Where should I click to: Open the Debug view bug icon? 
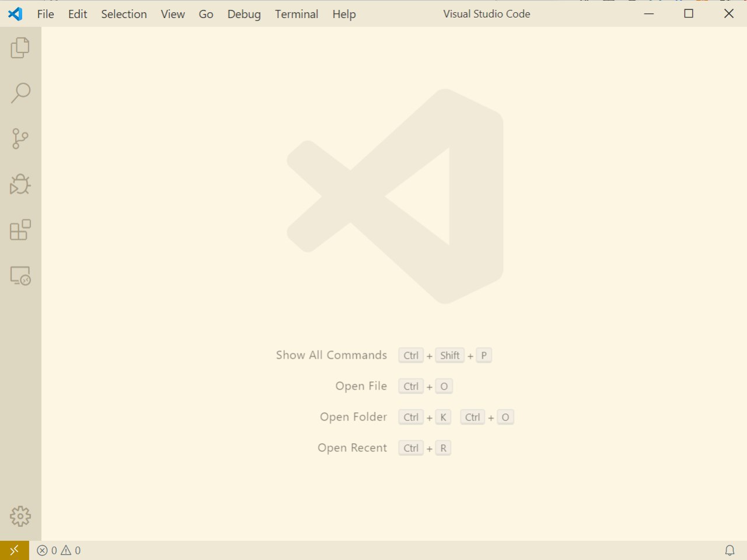(20, 184)
